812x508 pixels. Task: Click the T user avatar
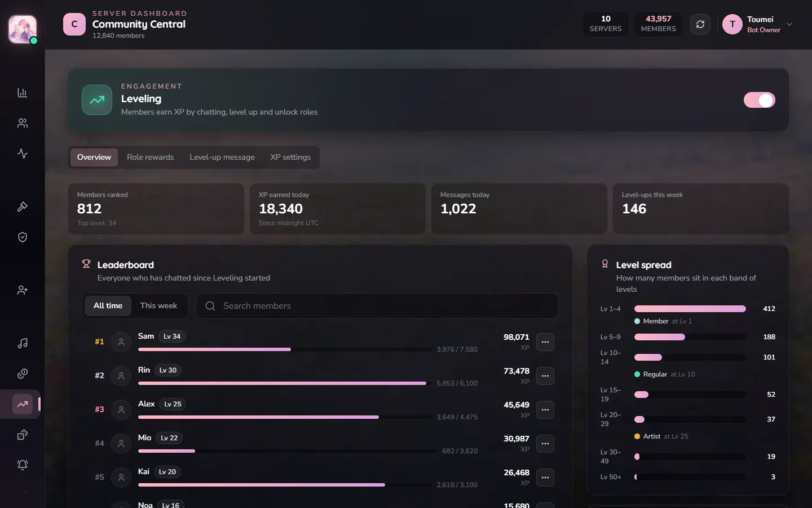(732, 24)
